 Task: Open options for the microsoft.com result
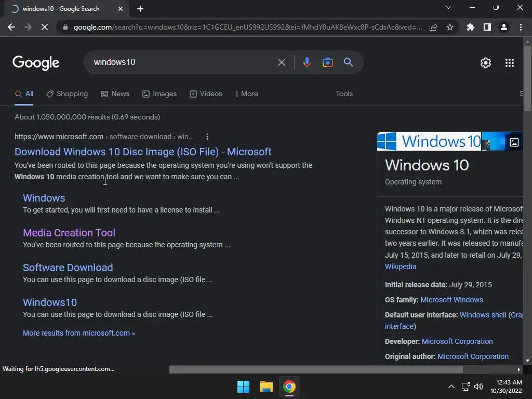207,137
